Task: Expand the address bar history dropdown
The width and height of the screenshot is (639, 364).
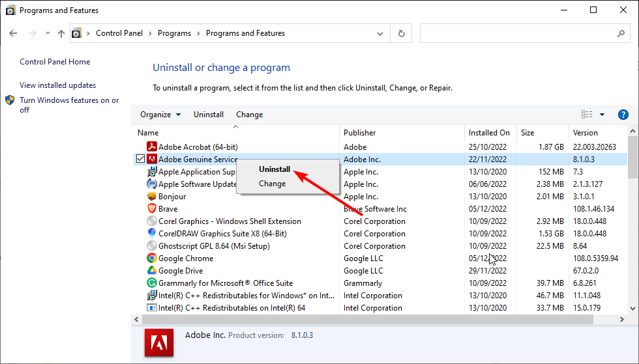Action: (379, 33)
